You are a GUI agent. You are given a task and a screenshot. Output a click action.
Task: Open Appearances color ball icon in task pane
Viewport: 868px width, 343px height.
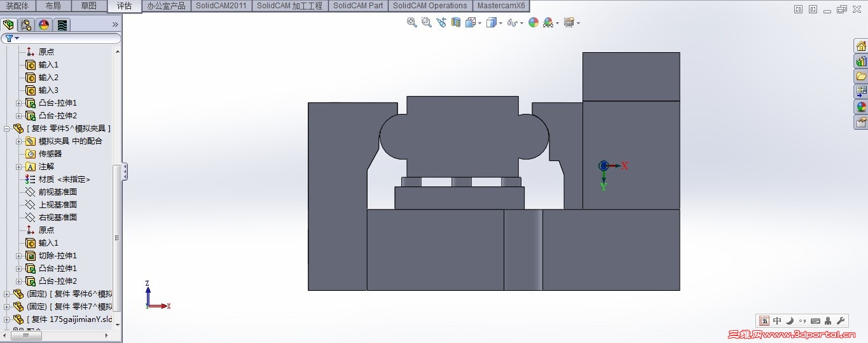(861, 107)
